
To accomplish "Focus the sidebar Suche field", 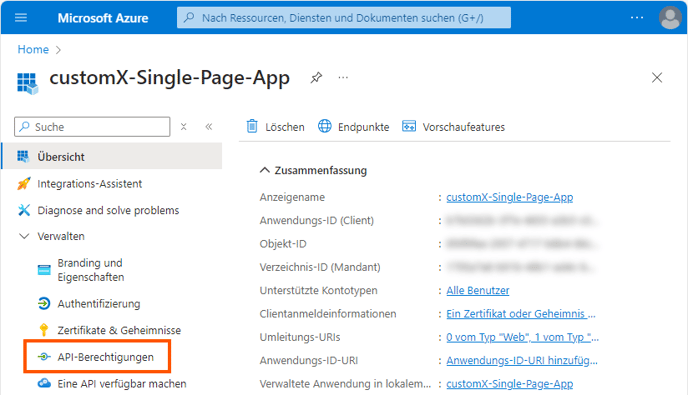I will tap(92, 127).
